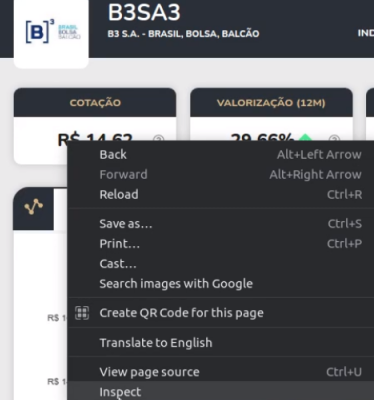The image size is (375, 400).
Task: Click the COTAÇÃO card header
Action: click(x=95, y=103)
